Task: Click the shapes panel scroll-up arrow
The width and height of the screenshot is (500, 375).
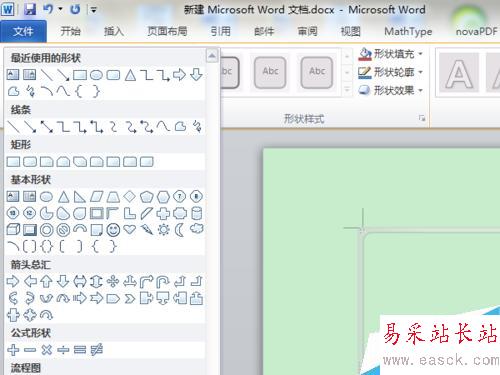Action: (212, 55)
